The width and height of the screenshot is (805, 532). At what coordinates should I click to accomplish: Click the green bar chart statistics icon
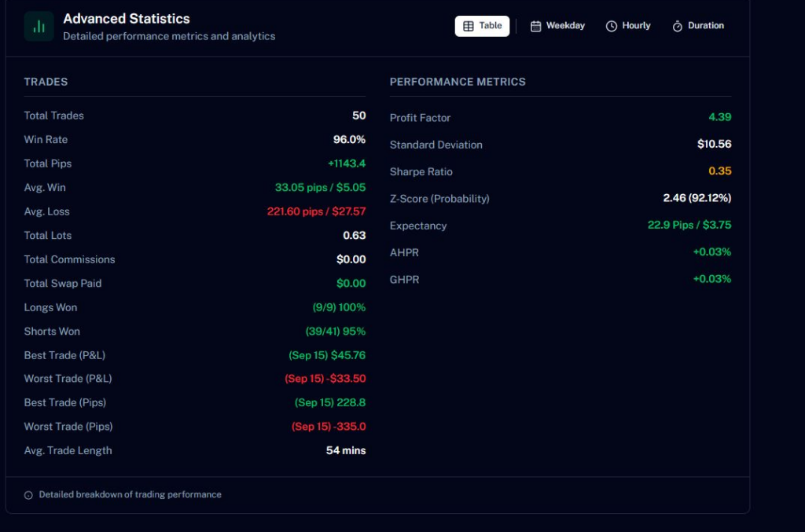[39, 26]
